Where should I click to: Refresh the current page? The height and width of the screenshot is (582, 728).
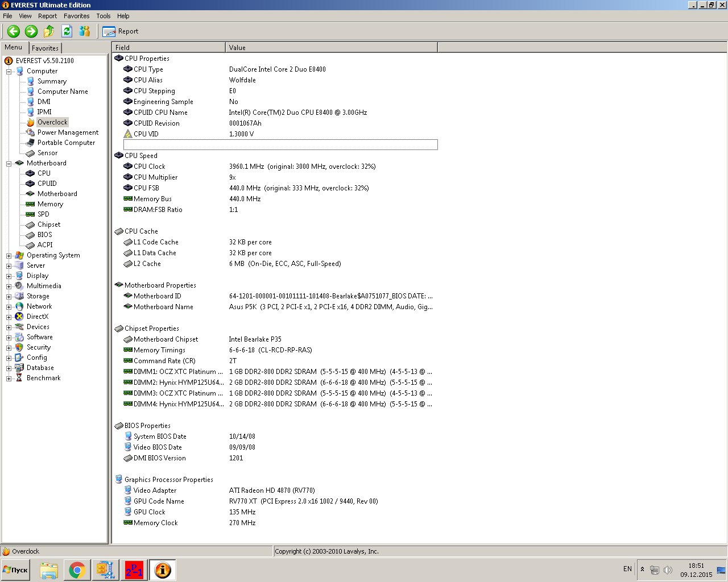[67, 31]
